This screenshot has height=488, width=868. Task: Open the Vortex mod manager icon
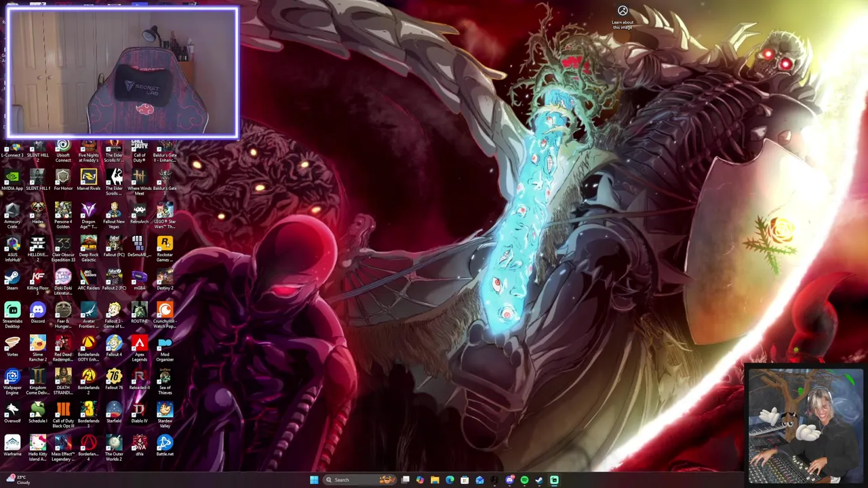click(x=12, y=346)
